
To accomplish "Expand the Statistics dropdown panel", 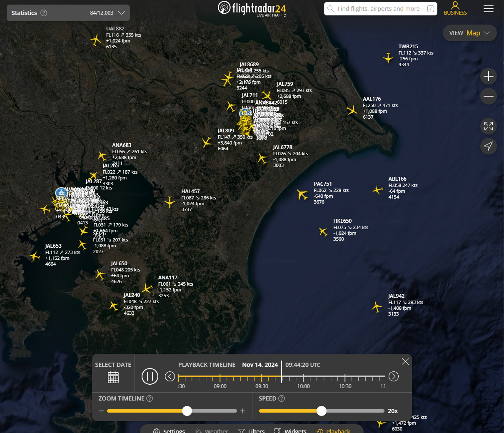I will 121,13.
